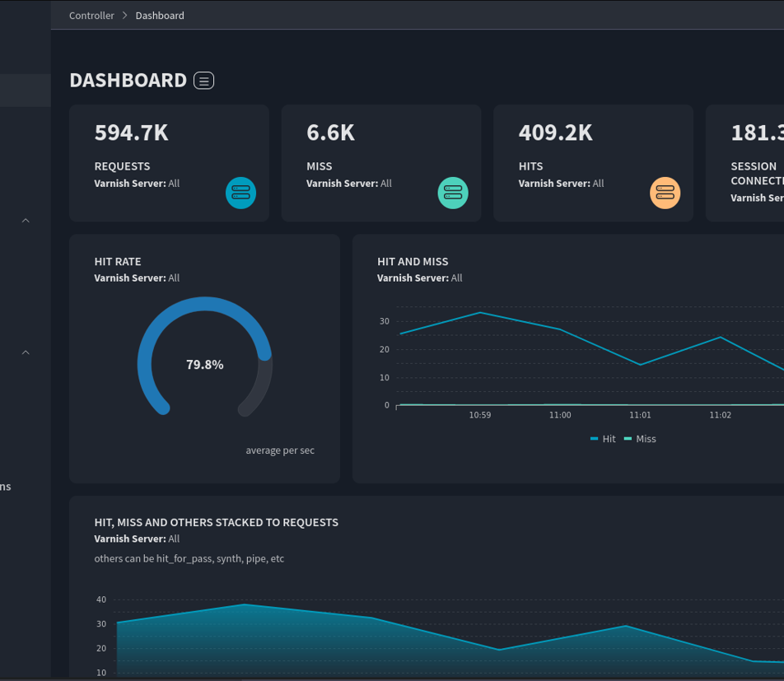The height and width of the screenshot is (681, 784).
Task: Collapse the upper sidebar section chevron
Action: click(26, 221)
